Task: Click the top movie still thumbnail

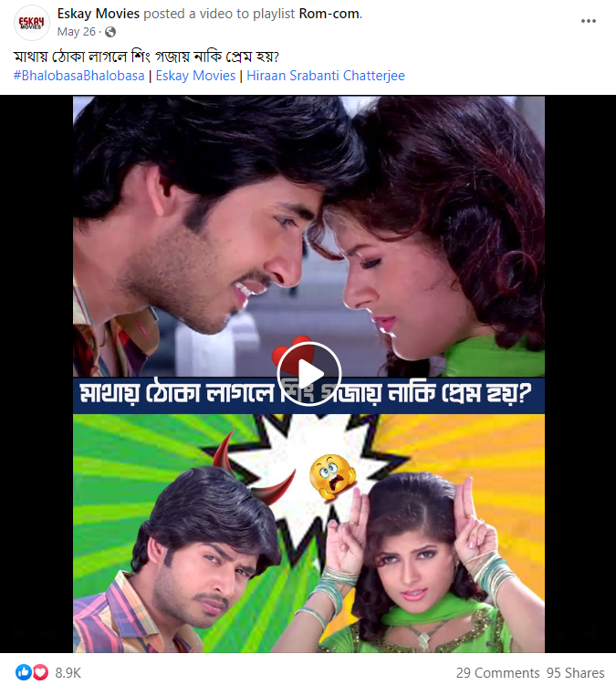Action: click(x=308, y=236)
